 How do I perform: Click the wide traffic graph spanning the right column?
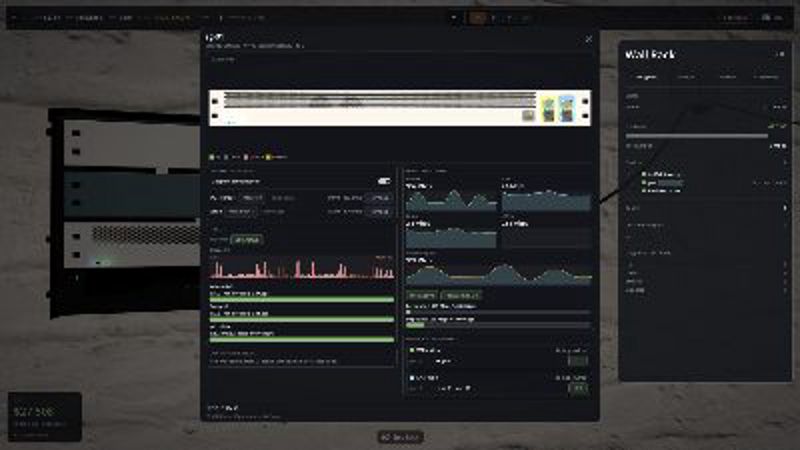tap(499, 272)
